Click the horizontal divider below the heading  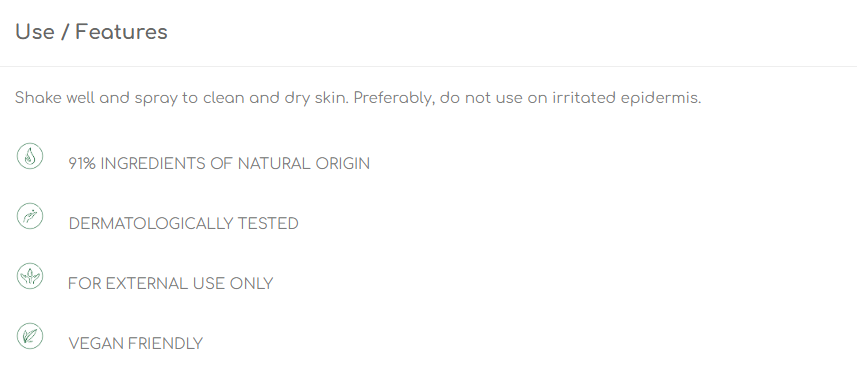point(428,67)
